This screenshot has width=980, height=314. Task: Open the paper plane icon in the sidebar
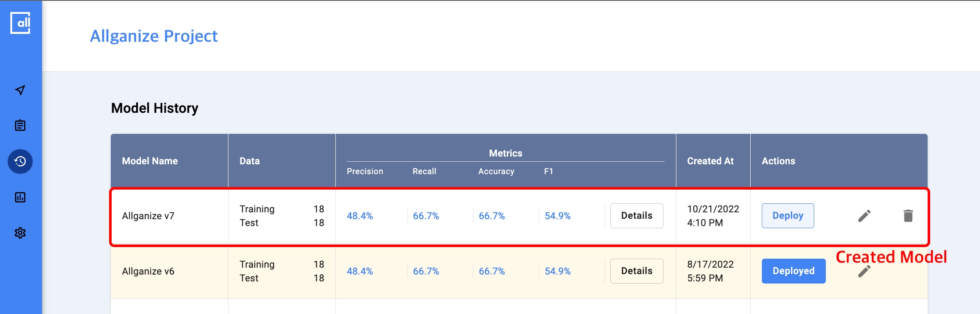coord(20,90)
